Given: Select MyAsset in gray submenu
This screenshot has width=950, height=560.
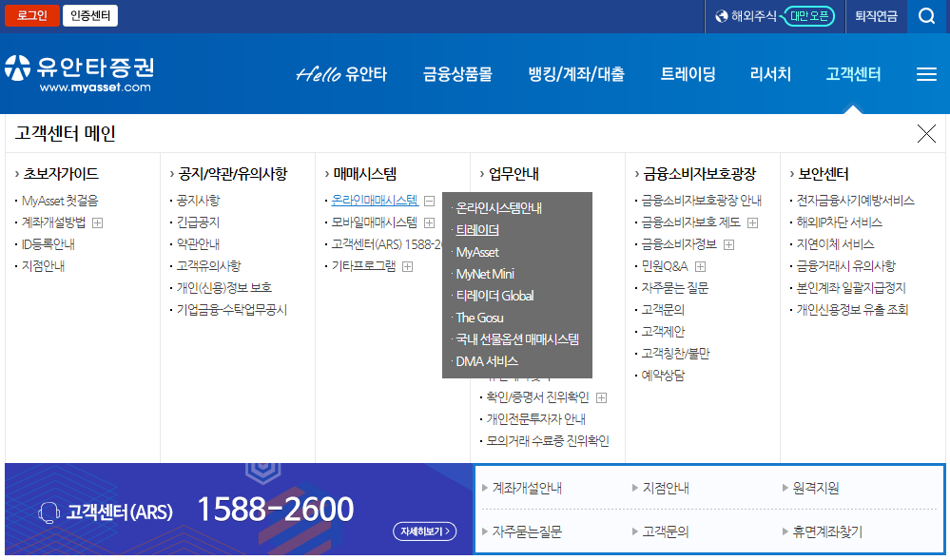Looking at the screenshot, I should [x=477, y=252].
